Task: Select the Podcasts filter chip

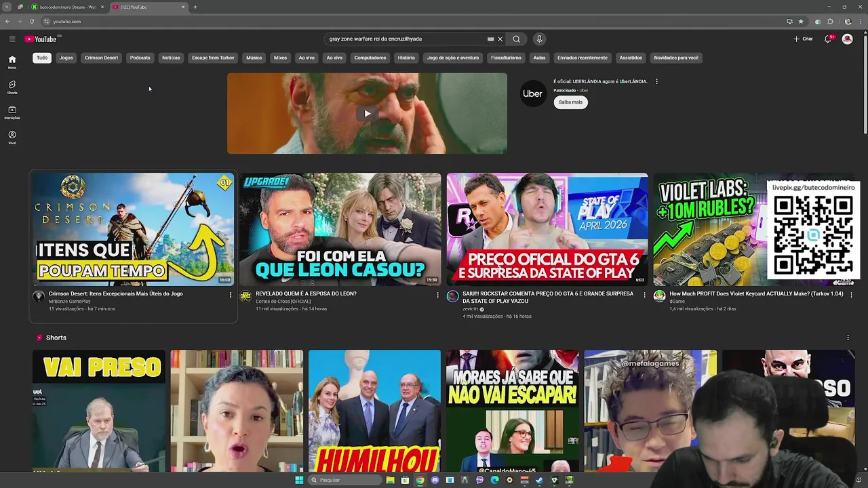Action: (x=140, y=58)
